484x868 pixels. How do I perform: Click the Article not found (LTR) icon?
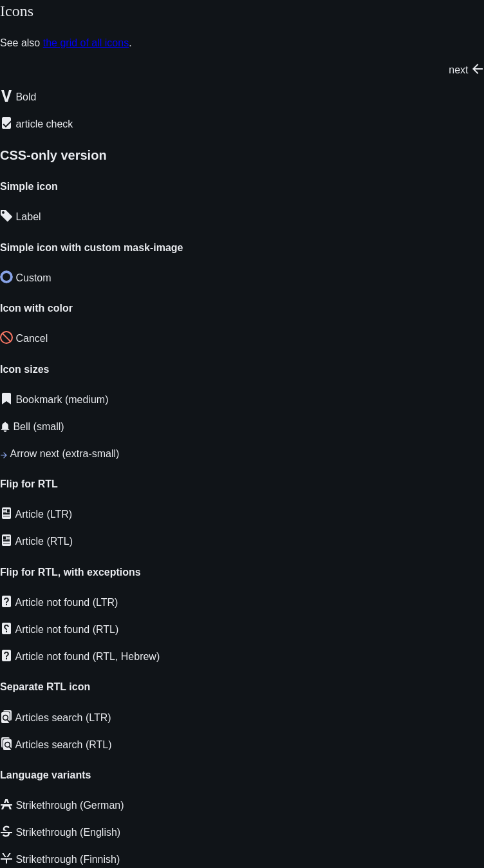[x=6, y=601]
